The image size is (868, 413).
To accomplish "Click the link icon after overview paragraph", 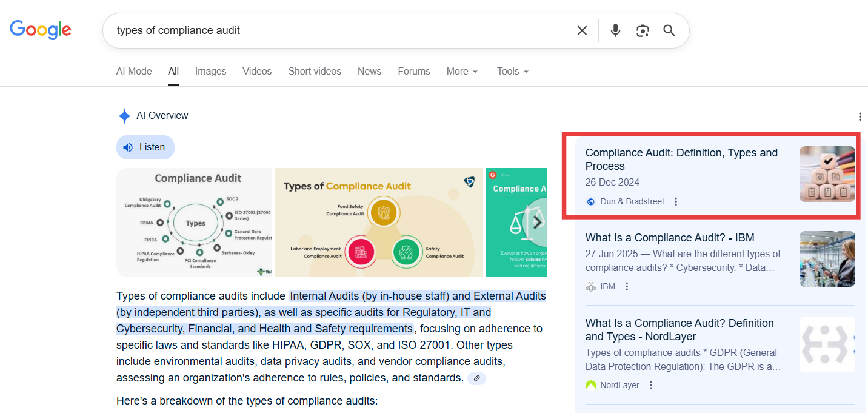I will pyautogui.click(x=477, y=378).
